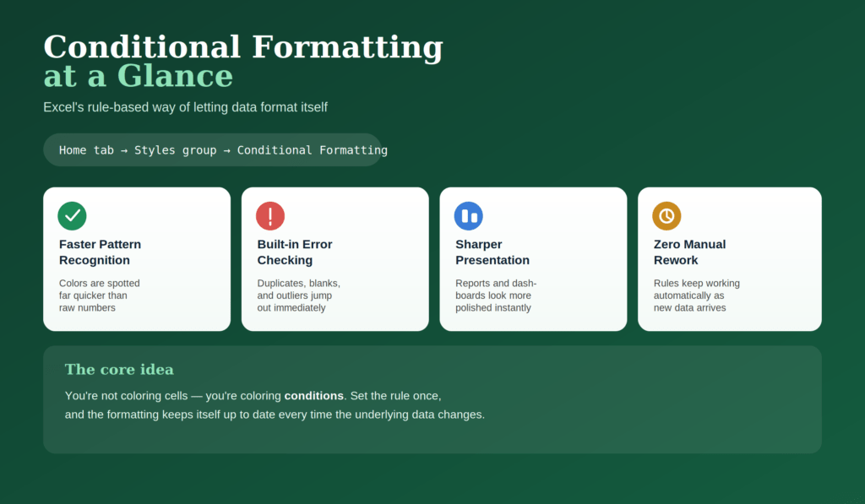Click the Home tab navigation path pill
This screenshot has height=504, width=865.
pyautogui.click(x=213, y=150)
